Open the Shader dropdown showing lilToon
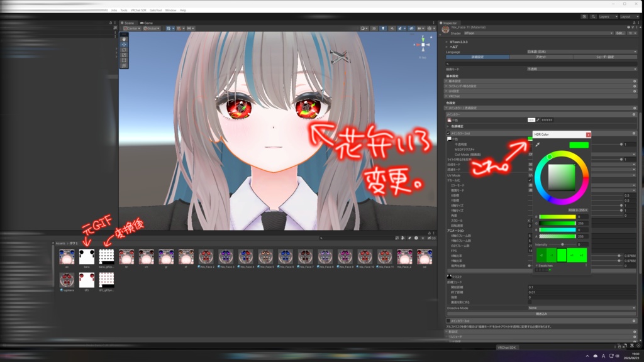Screen dimensions: 644x362 click(x=538, y=33)
